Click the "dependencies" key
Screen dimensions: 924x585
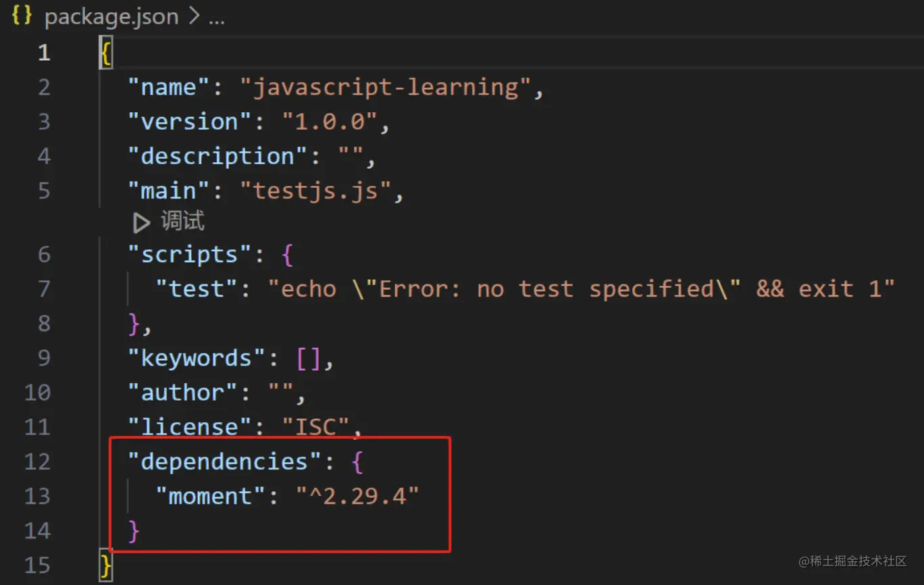(x=224, y=462)
